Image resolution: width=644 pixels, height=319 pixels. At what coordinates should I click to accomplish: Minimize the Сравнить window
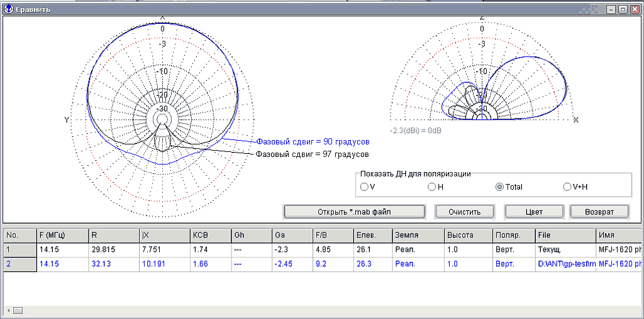(x=612, y=9)
